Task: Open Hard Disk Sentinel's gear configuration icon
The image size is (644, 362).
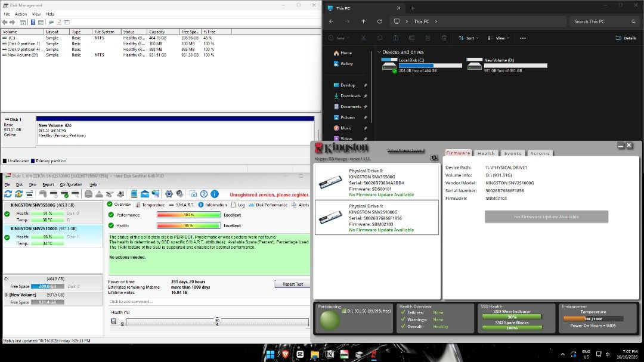Action: tap(169, 194)
